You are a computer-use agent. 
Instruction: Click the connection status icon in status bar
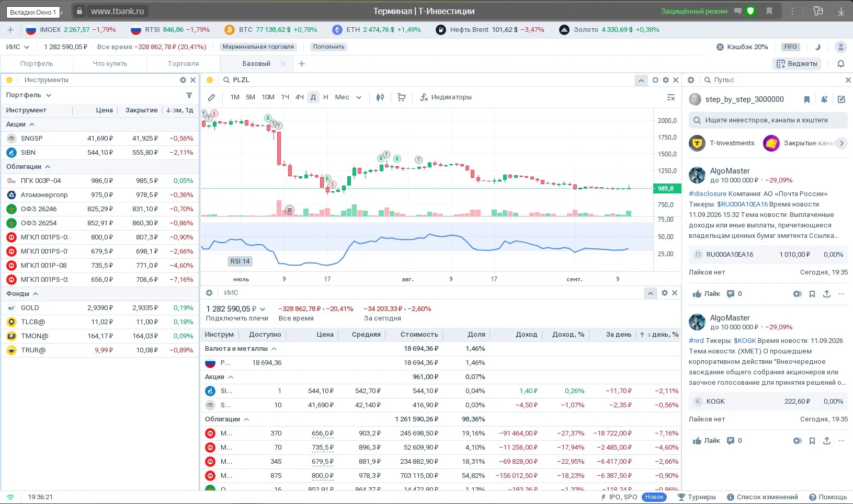pyautogui.click(x=10, y=497)
